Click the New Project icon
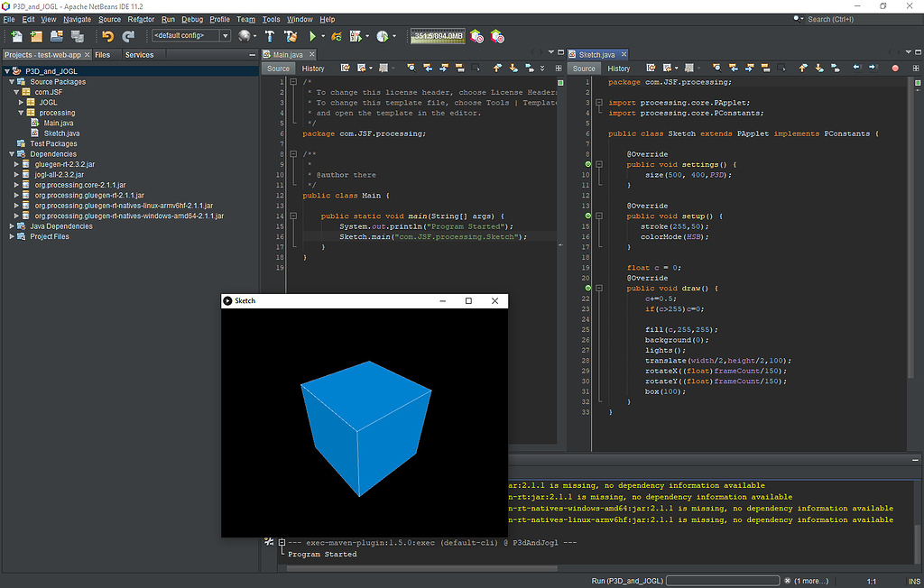 pos(36,36)
